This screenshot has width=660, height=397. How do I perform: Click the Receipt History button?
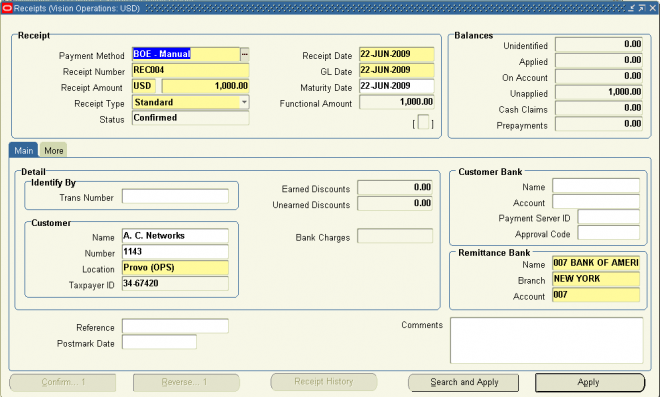pyautogui.click(x=324, y=382)
